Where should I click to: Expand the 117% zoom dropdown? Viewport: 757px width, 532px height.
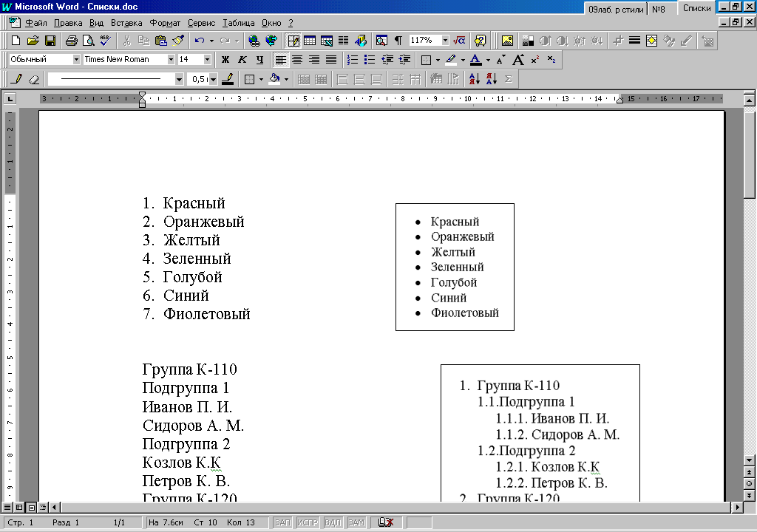445,41
